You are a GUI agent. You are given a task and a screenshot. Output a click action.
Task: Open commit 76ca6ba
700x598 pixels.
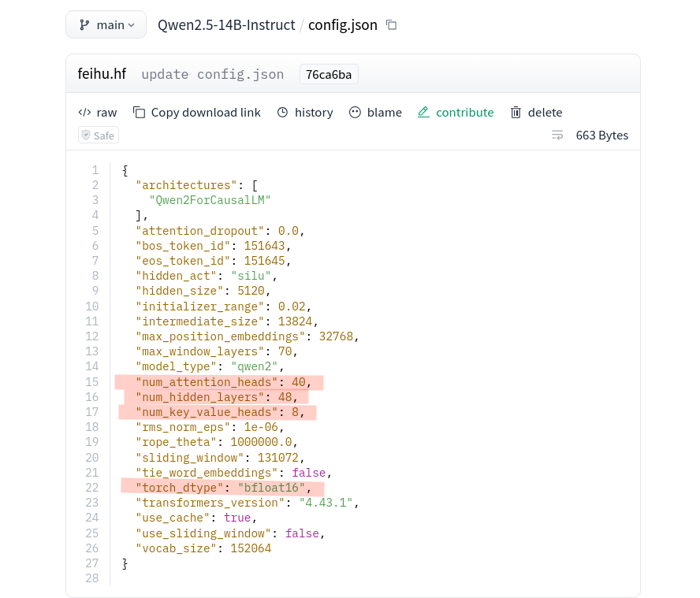[x=329, y=75]
